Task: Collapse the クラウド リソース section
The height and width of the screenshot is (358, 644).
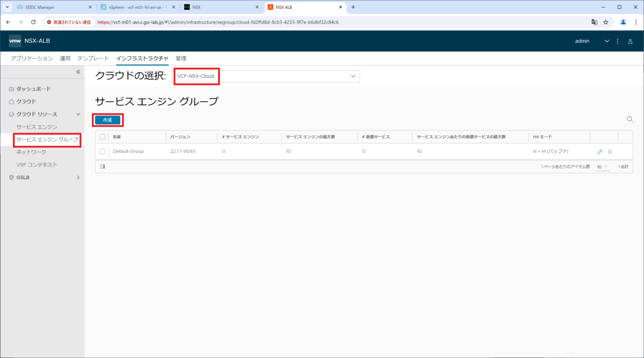Action: point(78,114)
